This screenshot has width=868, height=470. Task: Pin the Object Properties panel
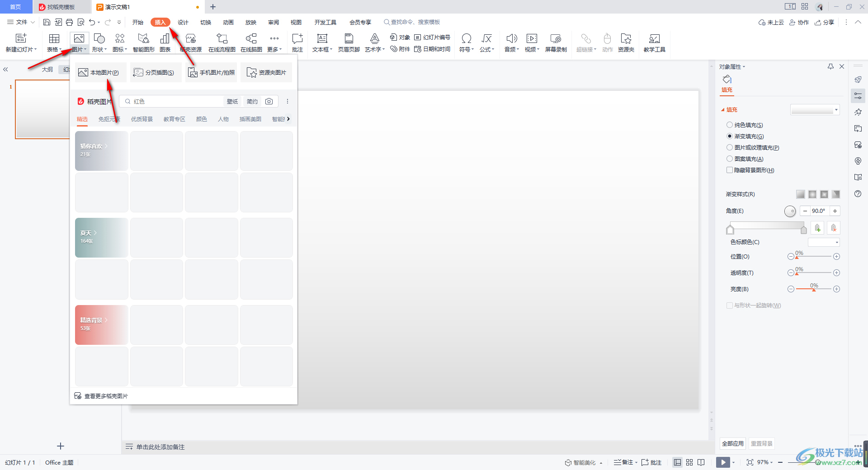click(x=830, y=66)
